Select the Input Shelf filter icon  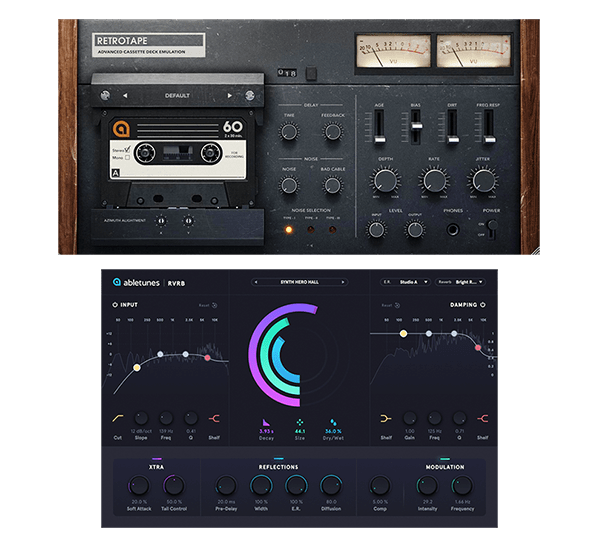[x=214, y=419]
